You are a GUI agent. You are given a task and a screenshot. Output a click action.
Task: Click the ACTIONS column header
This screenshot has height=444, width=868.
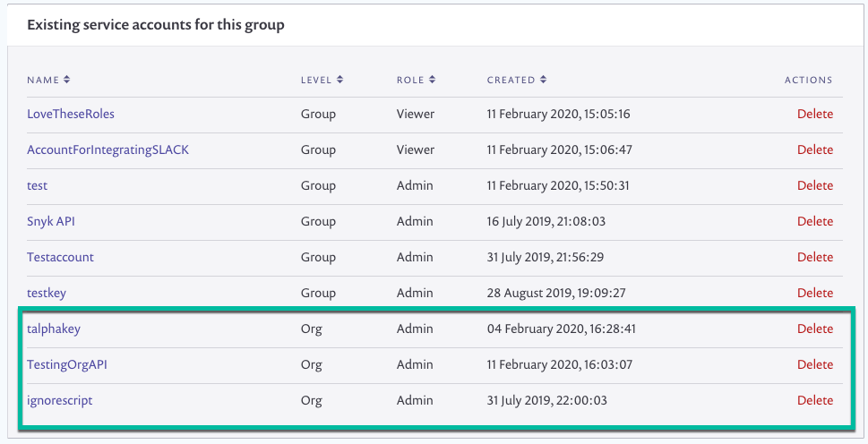point(808,81)
